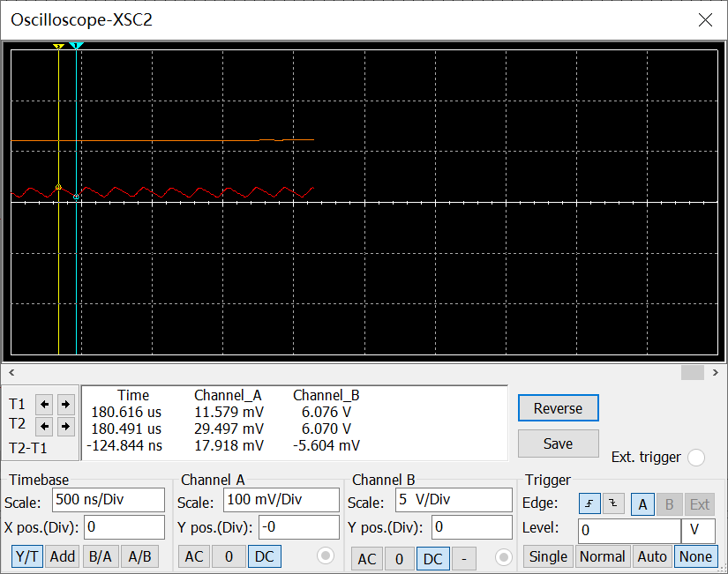Click Channel A Y pos.(Div) field

click(x=298, y=527)
